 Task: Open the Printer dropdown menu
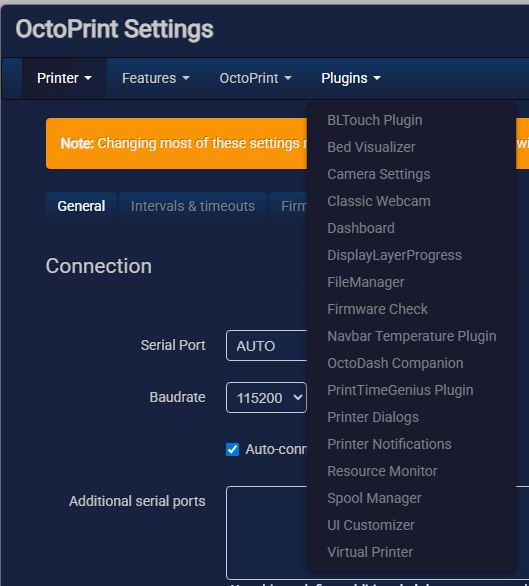tap(64, 78)
